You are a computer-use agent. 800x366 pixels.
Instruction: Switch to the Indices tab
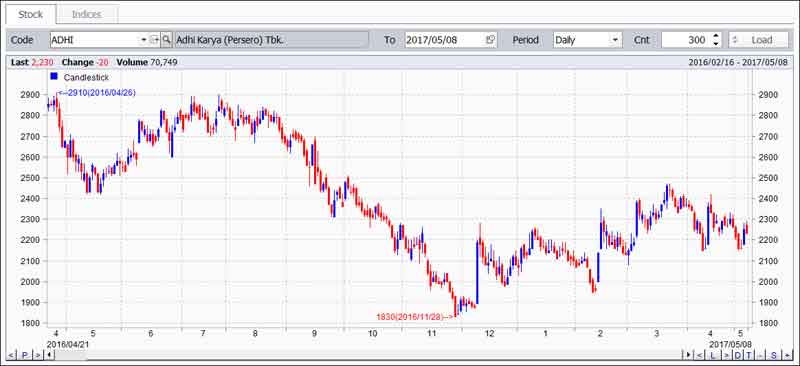point(87,14)
